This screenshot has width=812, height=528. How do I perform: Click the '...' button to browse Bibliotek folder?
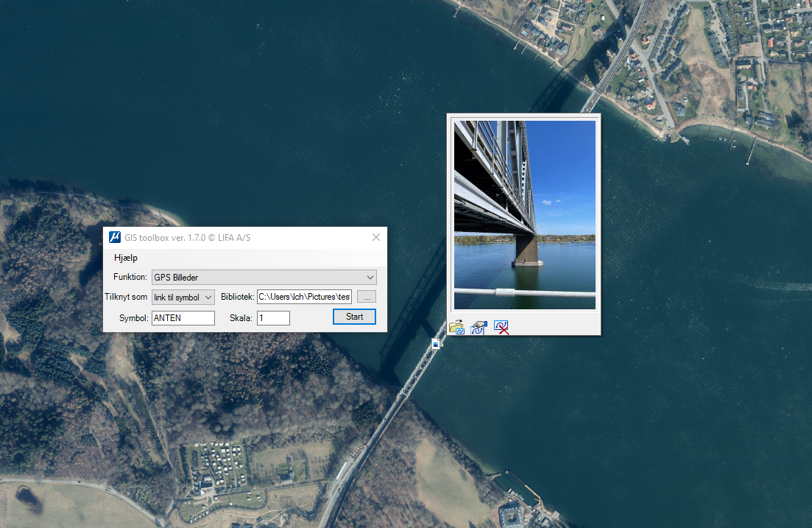click(x=366, y=297)
